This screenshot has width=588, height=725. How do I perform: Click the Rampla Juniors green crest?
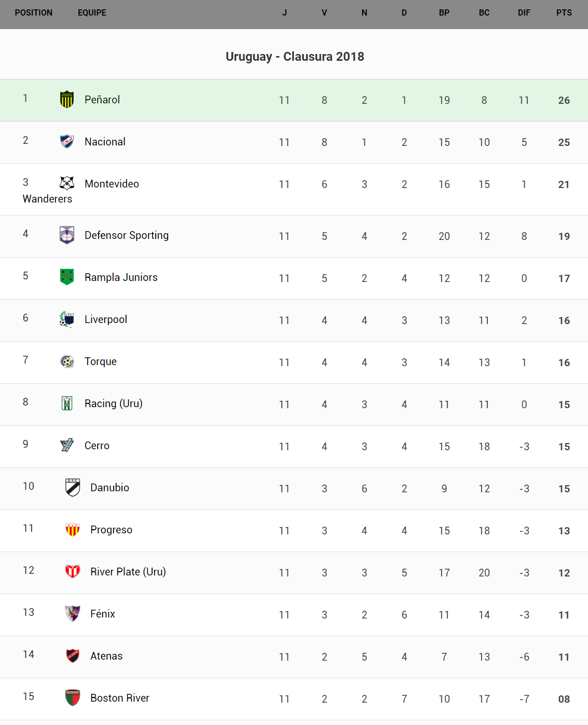[x=67, y=277]
